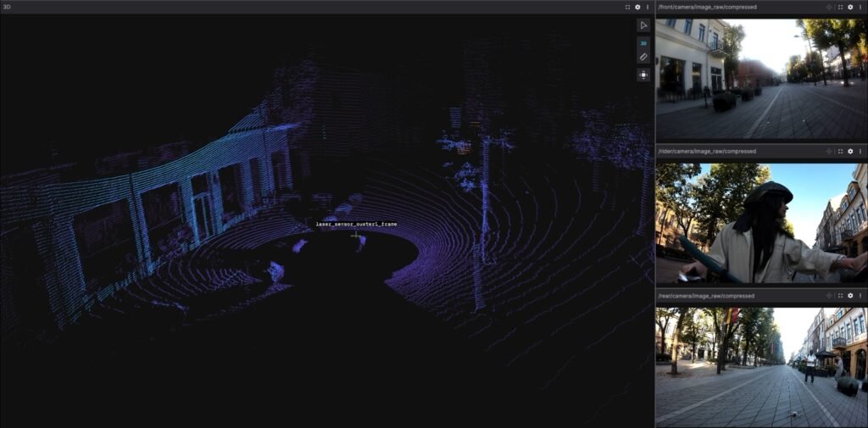Maximize the front camera image panel
The width and height of the screenshot is (868, 428).
(x=840, y=7)
